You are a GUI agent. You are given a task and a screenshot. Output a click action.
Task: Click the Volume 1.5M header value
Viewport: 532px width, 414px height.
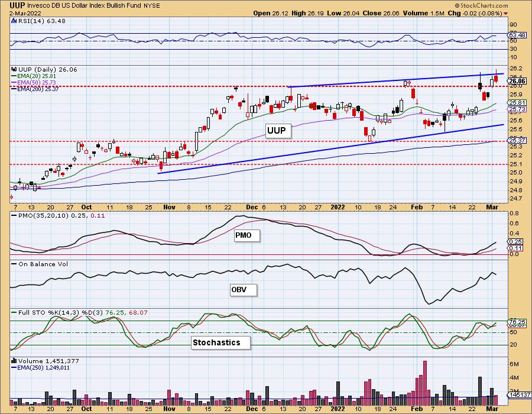click(x=423, y=13)
